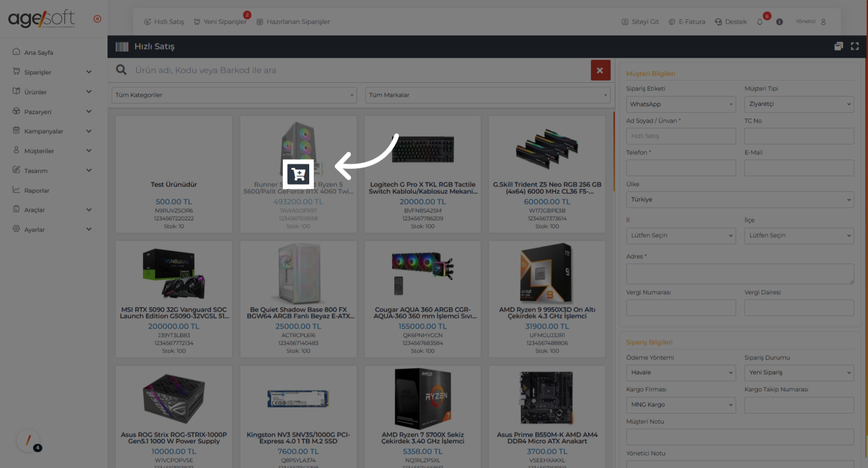The width and height of the screenshot is (868, 468).
Task: Open the Yönetici user profile icon
Action: [823, 22]
